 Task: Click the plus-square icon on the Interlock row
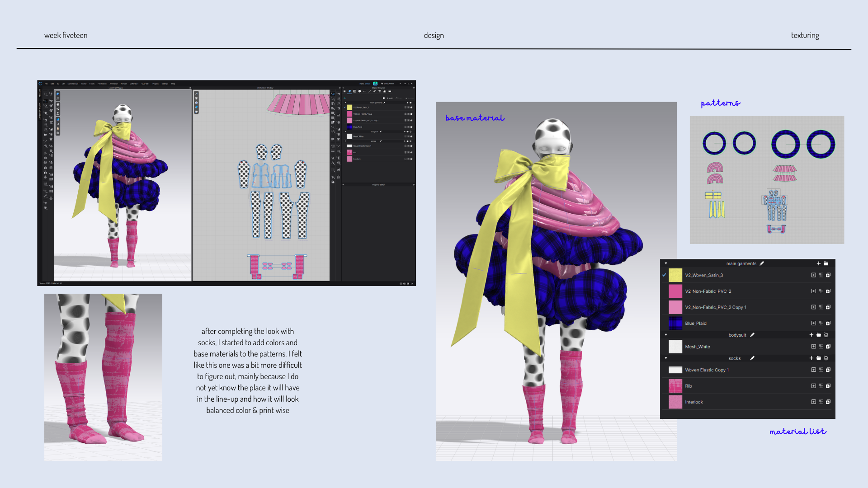(x=814, y=402)
